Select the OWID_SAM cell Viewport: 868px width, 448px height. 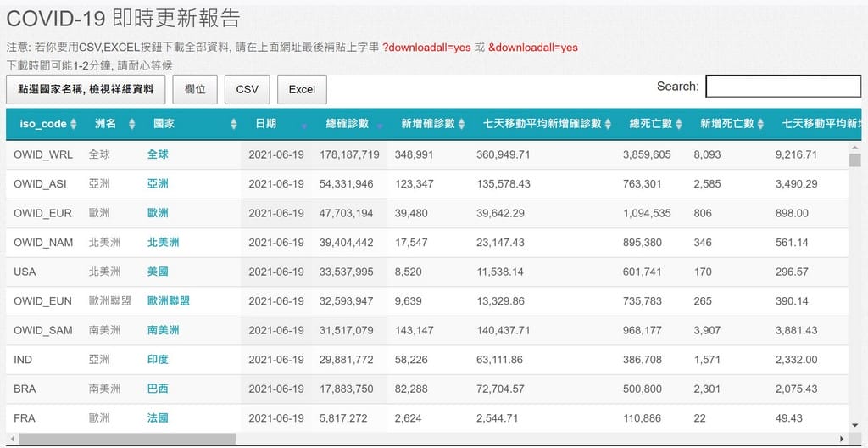[43, 330]
